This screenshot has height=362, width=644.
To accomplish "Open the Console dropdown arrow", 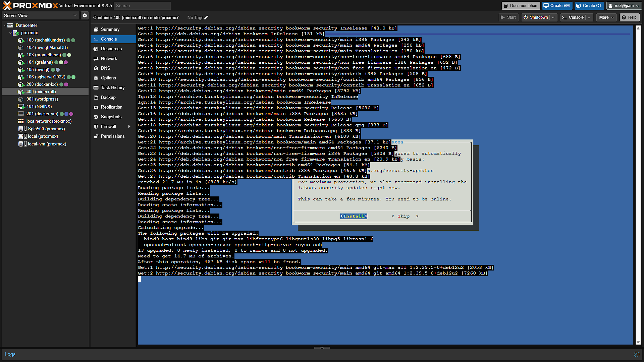I will click(589, 17).
